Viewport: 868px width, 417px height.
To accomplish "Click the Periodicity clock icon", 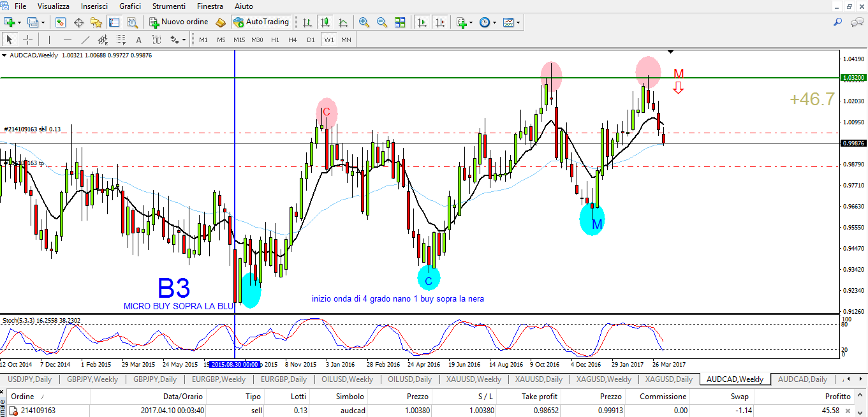I will coord(484,22).
